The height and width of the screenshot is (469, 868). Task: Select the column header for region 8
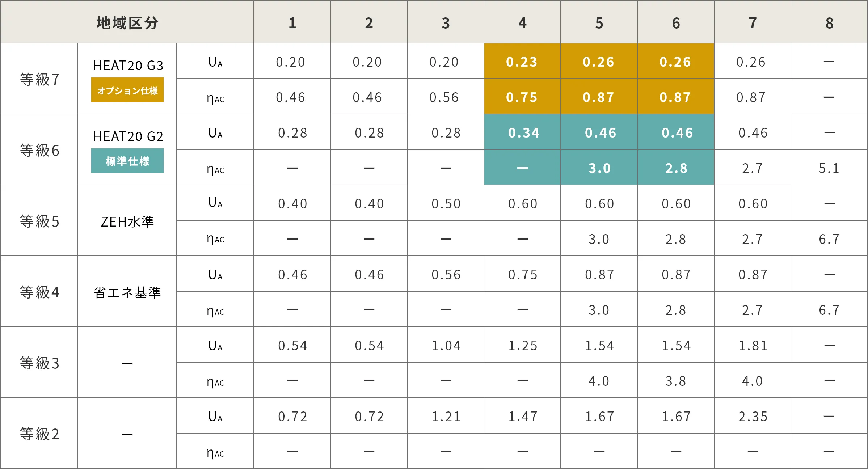[x=829, y=23]
